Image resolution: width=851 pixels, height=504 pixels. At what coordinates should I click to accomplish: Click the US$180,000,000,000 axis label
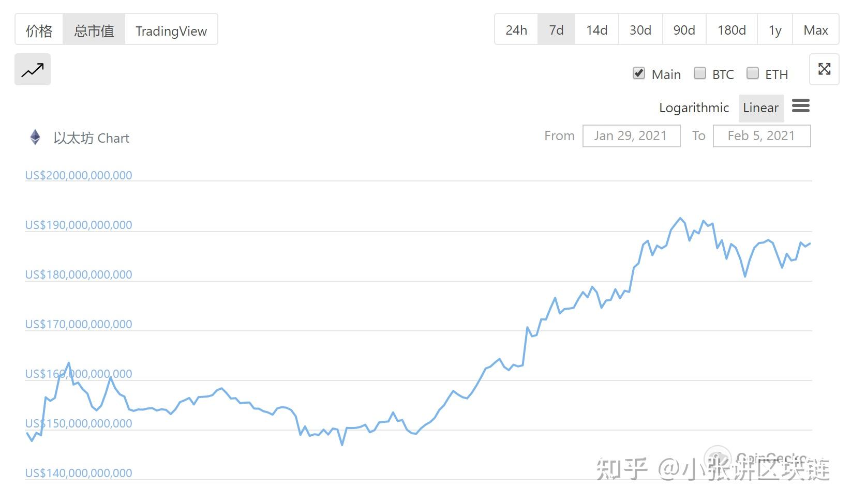[79, 274]
